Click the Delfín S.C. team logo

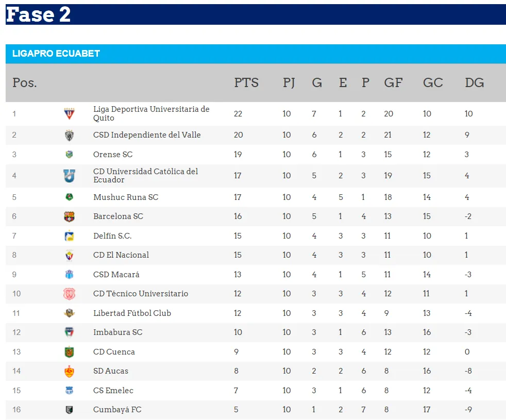tap(69, 236)
